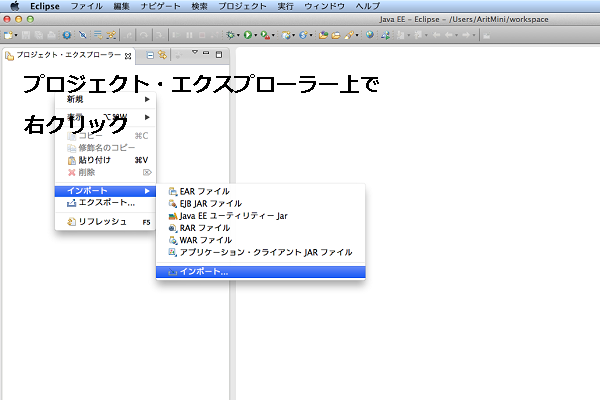Open the 検索 menu
600x400 pixels.
click(199, 6)
